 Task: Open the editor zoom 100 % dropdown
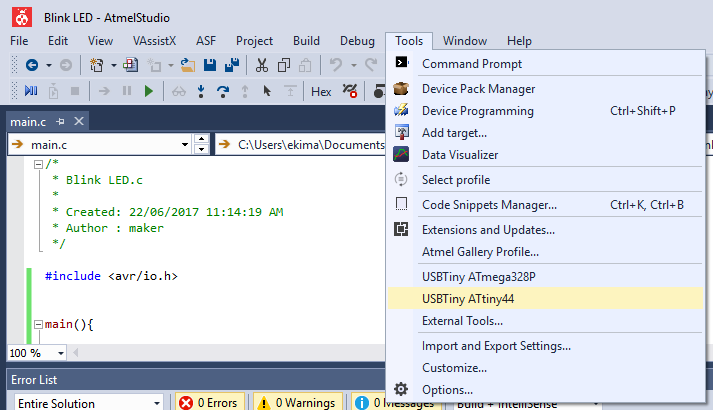pyautogui.click(x=60, y=353)
